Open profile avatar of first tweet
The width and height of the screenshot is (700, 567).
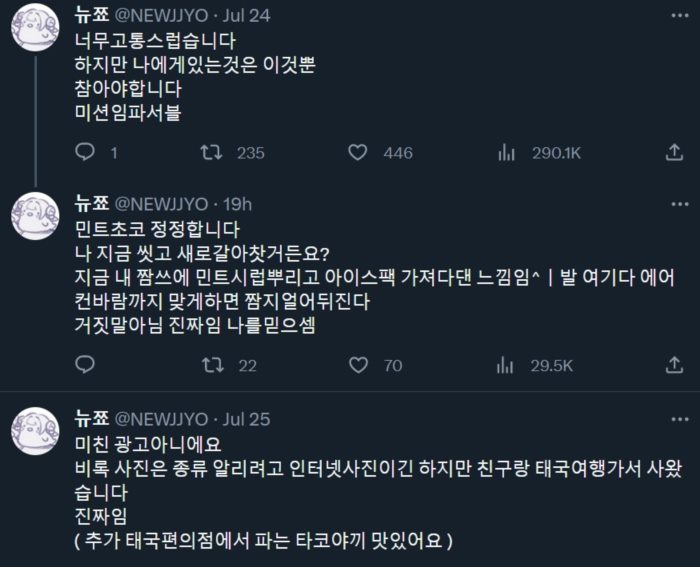[34, 28]
